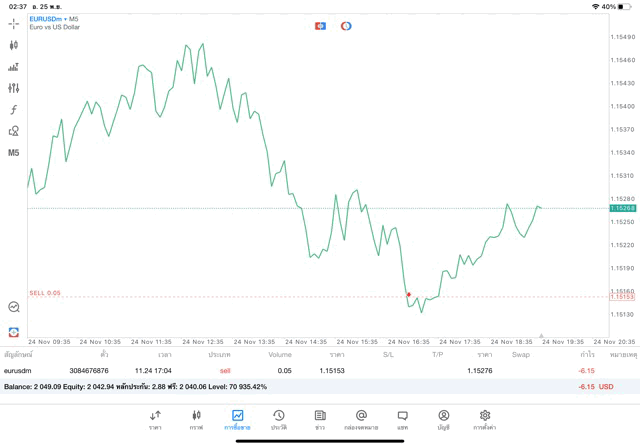Open the History tab (ประวัติ)

279,419
